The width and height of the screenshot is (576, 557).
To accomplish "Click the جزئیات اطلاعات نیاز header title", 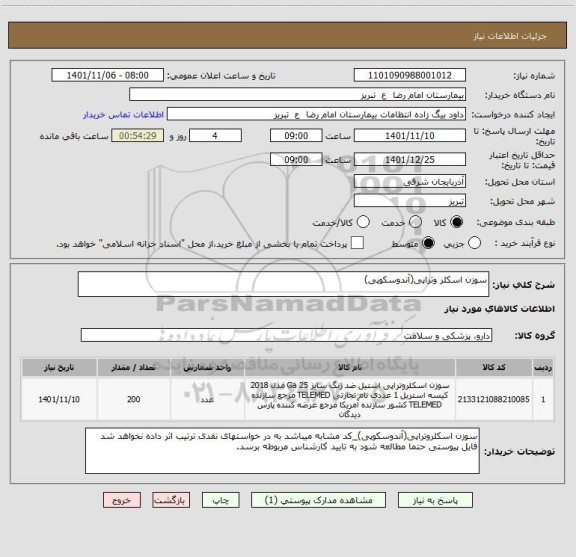I will [x=510, y=36].
